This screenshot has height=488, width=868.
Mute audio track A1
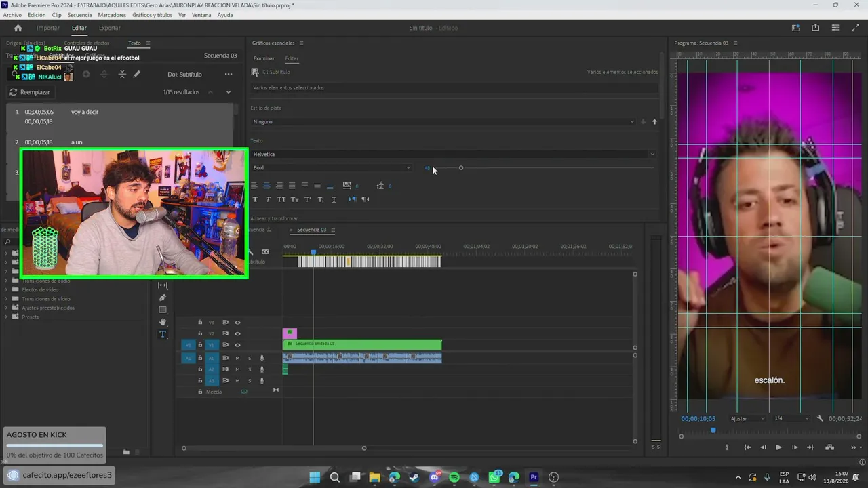[x=237, y=358]
